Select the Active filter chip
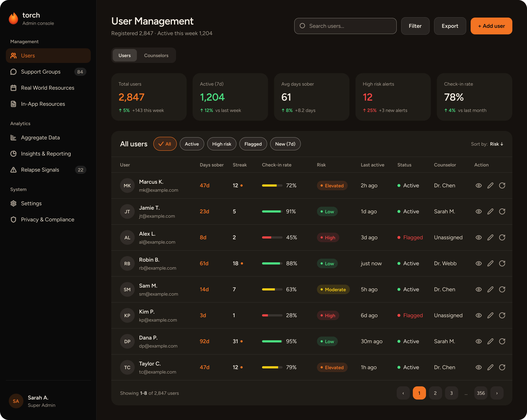This screenshot has height=420, width=527. click(192, 144)
